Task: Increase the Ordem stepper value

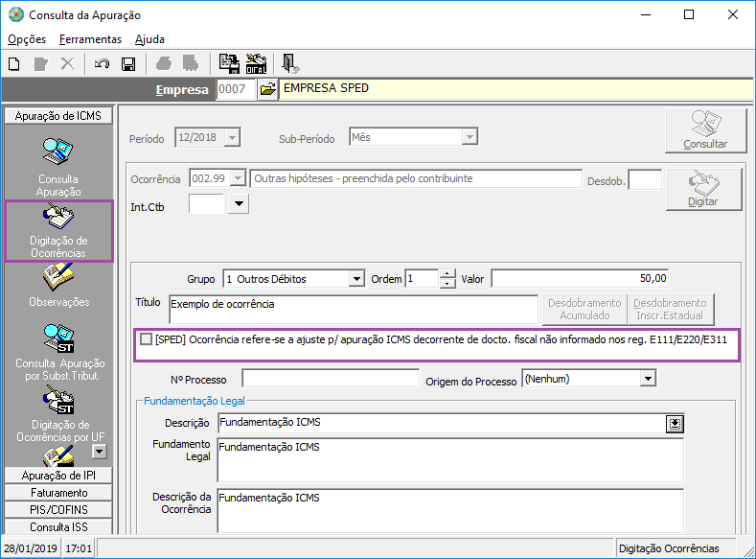Action: (x=447, y=273)
